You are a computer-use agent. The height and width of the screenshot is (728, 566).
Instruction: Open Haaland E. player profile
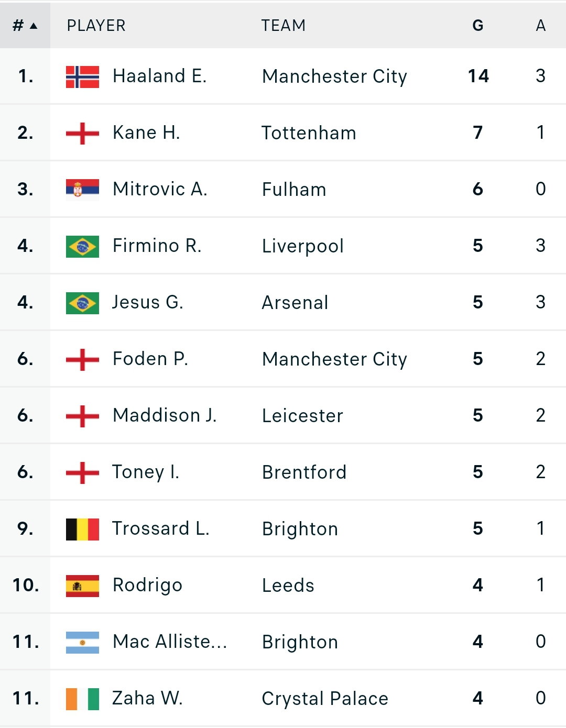[160, 76]
